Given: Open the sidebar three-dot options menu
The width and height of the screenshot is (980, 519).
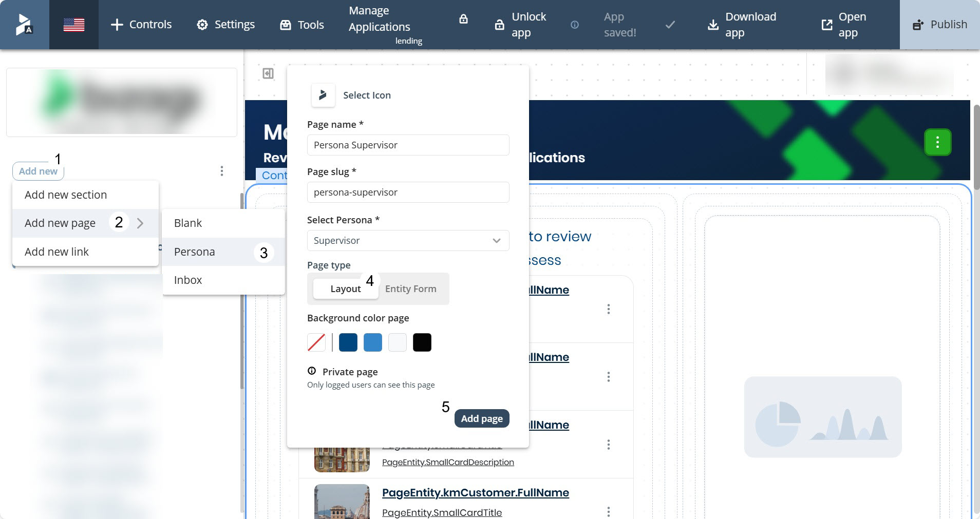Looking at the screenshot, I should click(221, 171).
